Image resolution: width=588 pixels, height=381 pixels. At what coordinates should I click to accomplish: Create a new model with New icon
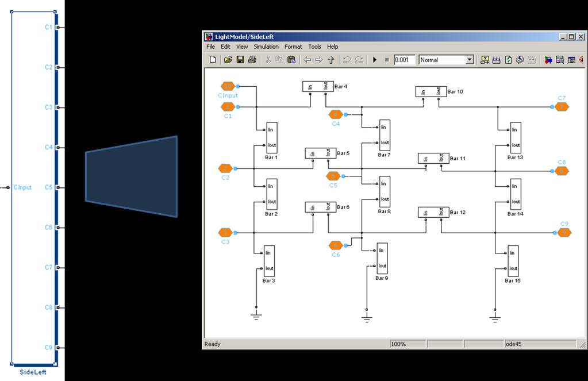pos(213,60)
